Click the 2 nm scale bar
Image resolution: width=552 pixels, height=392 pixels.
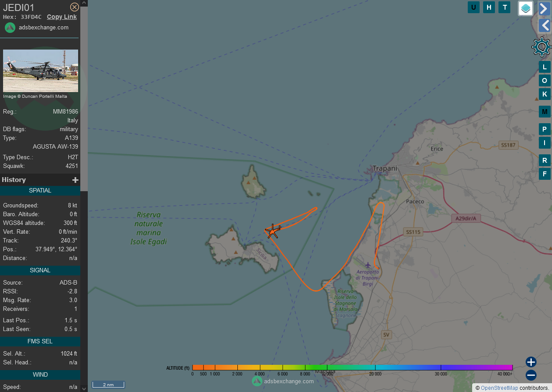tap(108, 385)
